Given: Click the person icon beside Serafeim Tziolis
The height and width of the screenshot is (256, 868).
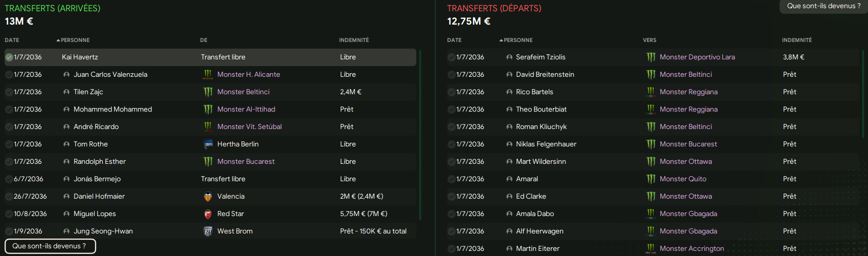Looking at the screenshot, I should tap(509, 57).
